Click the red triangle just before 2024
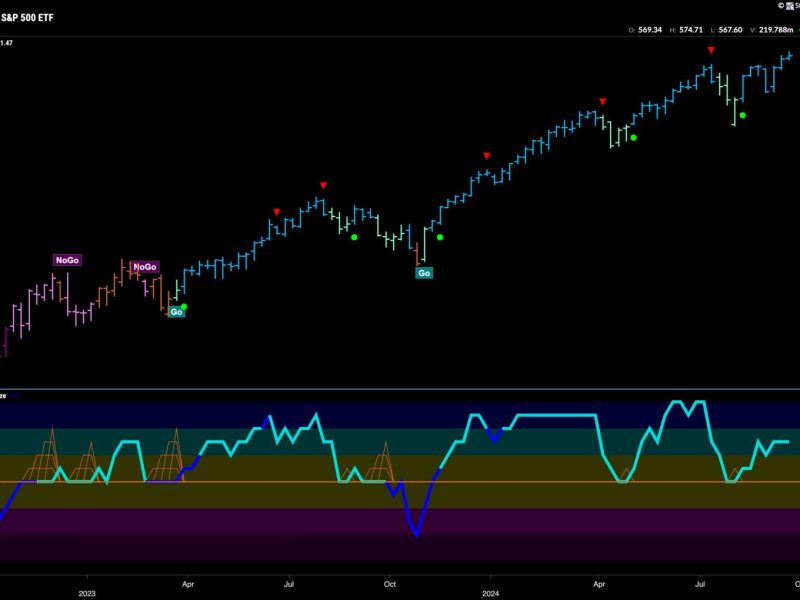800x600 pixels. (x=487, y=156)
